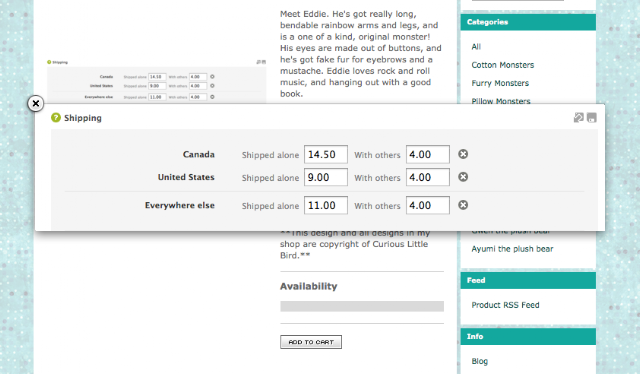This screenshot has width=640, height=374.
Task: Open the Furry Monsters category
Action: coord(500,83)
